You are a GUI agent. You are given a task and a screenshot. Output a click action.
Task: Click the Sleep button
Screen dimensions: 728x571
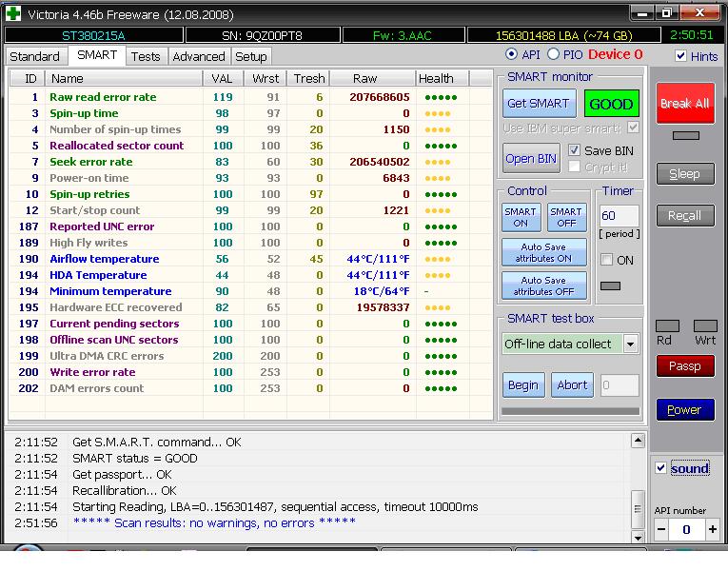click(x=685, y=173)
